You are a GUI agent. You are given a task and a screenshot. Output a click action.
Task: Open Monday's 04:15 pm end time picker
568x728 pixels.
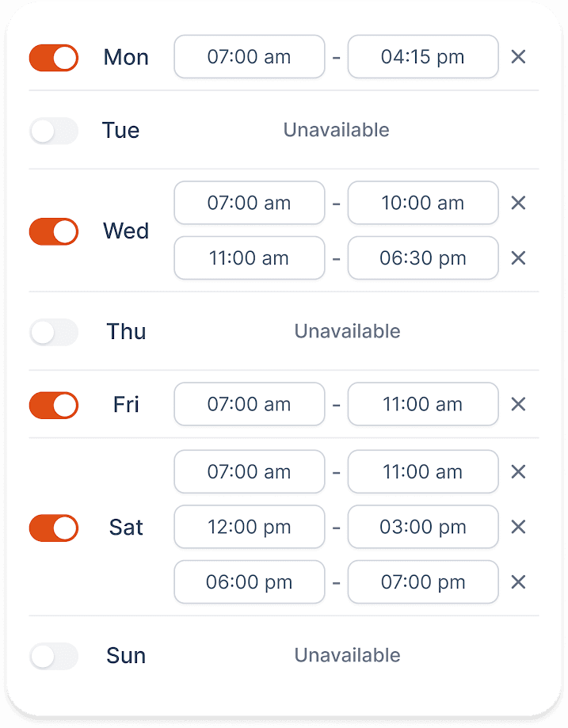(423, 57)
